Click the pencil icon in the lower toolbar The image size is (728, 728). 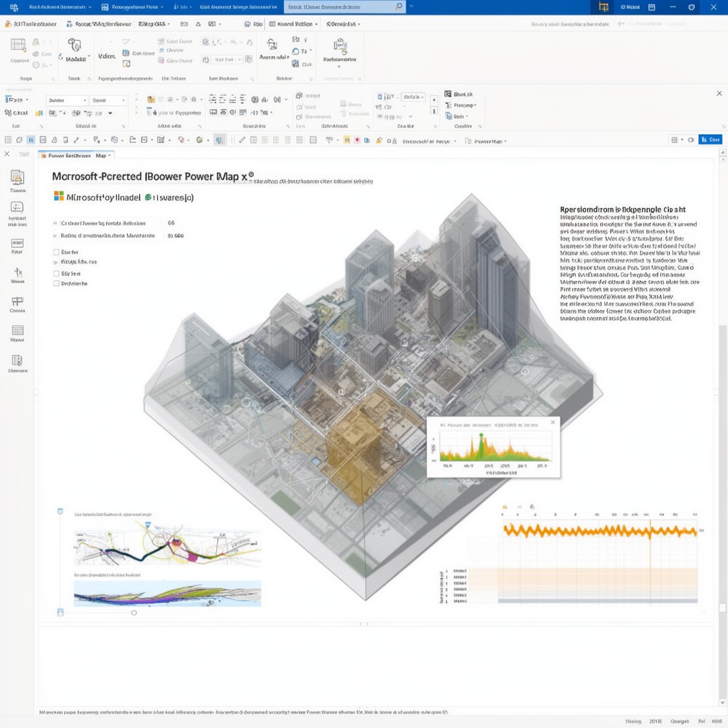pyautogui.click(x=242, y=140)
